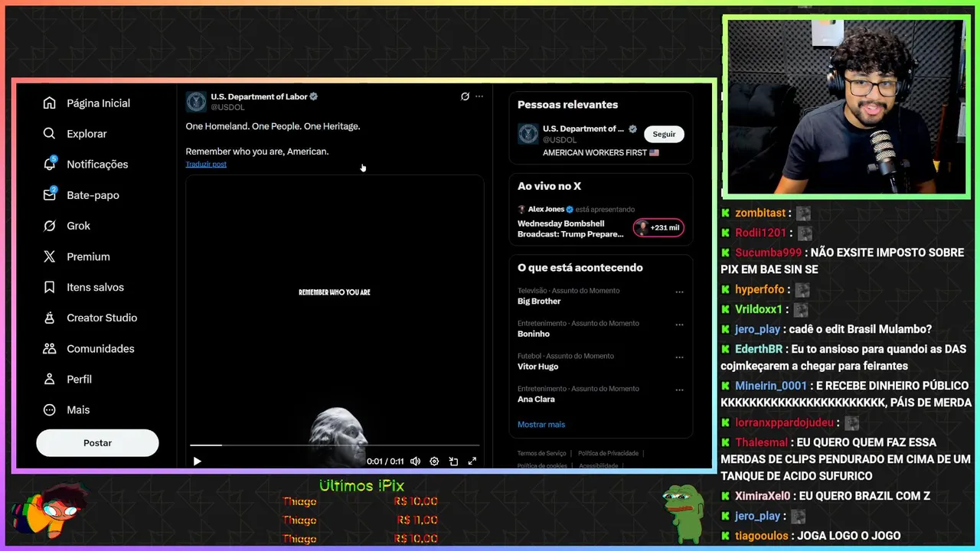Image resolution: width=980 pixels, height=551 pixels.
Task: Enter fullscreen video mode
Action: 472,461
